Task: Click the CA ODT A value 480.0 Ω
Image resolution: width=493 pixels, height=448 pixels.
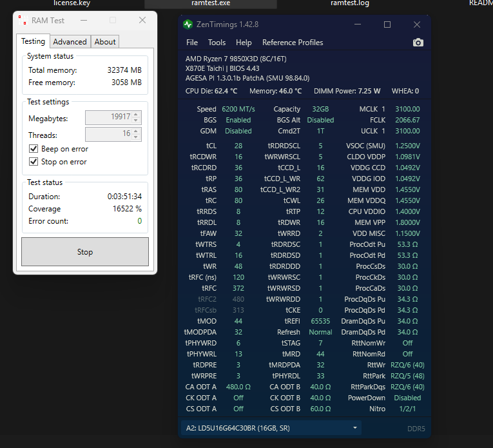Action: tap(238, 387)
